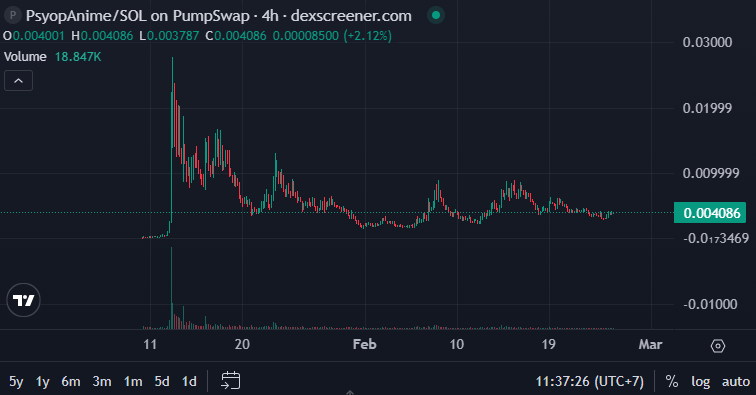Click the 0.01999 price axis label
Image resolution: width=756 pixels, height=395 pixels.
click(707, 108)
